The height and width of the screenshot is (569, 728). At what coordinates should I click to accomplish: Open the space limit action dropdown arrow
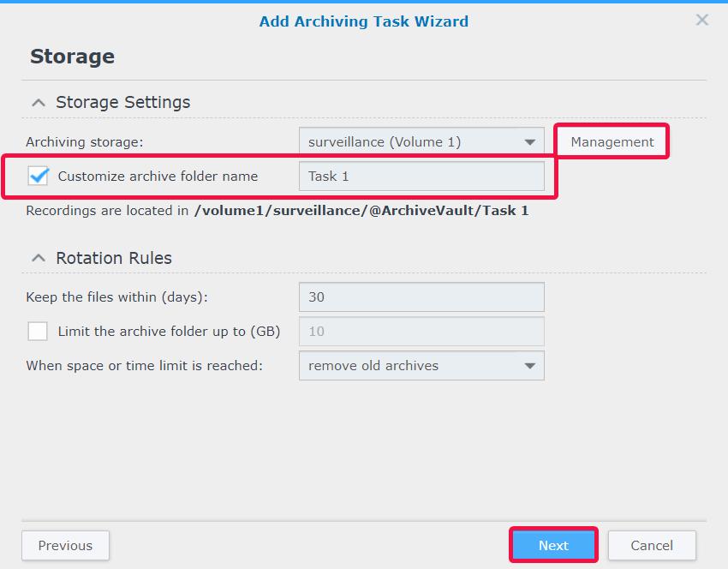pos(530,366)
